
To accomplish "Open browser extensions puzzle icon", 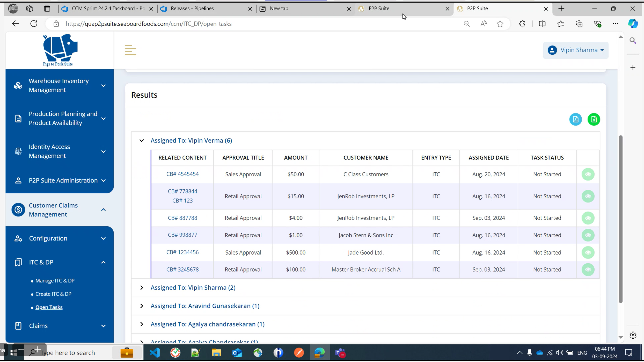I will 522,24.
